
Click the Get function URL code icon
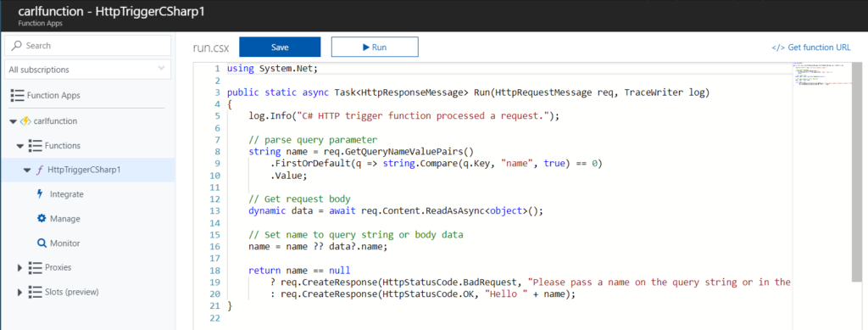(x=778, y=48)
